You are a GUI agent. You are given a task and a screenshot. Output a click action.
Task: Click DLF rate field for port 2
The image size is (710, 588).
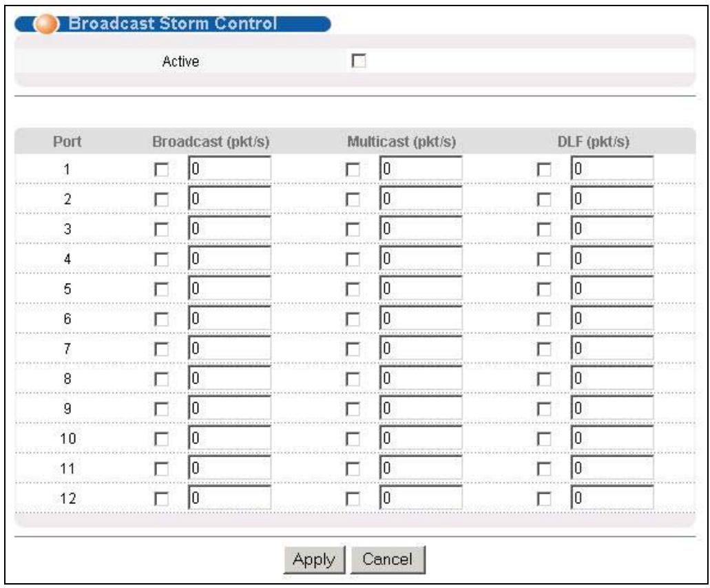pos(612,198)
